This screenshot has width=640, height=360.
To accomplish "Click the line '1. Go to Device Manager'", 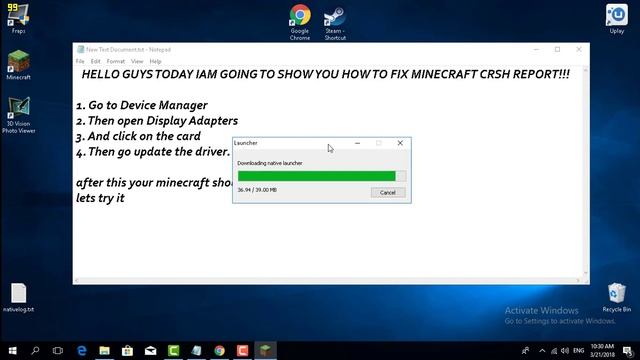I will pyautogui.click(x=142, y=105).
